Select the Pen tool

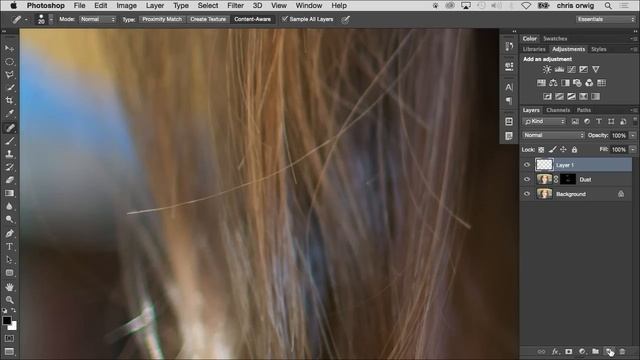tap(9, 233)
